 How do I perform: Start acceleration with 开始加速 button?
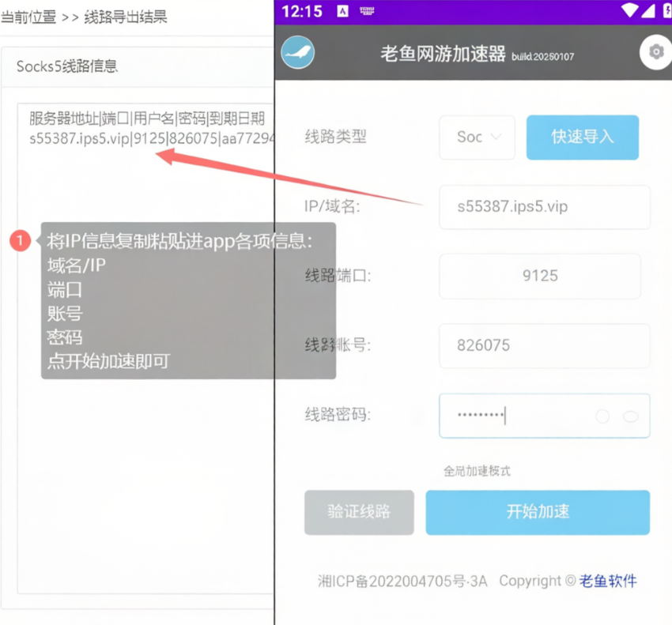coord(538,512)
